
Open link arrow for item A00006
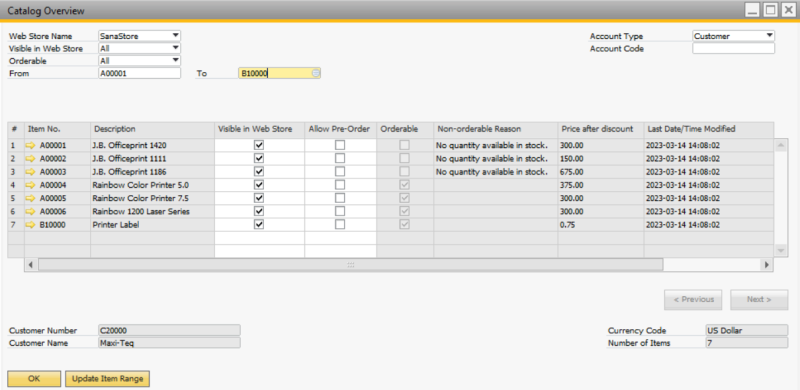[31, 211]
